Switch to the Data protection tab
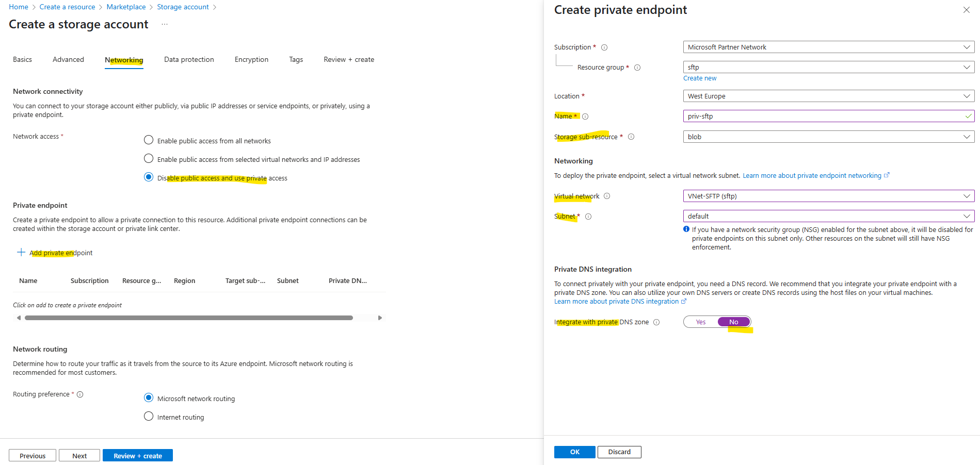The height and width of the screenshot is (465, 980). (189, 60)
